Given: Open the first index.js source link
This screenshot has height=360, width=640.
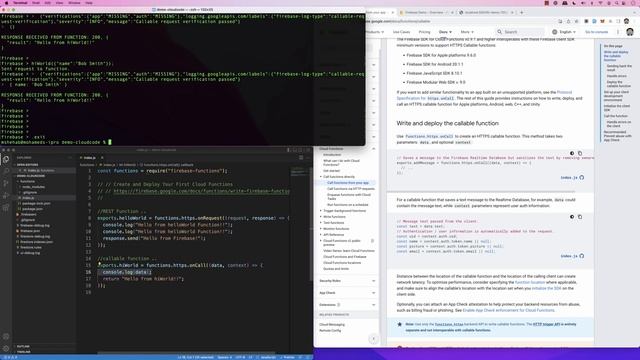Looking at the screenshot, I should click(x=569, y=178).
